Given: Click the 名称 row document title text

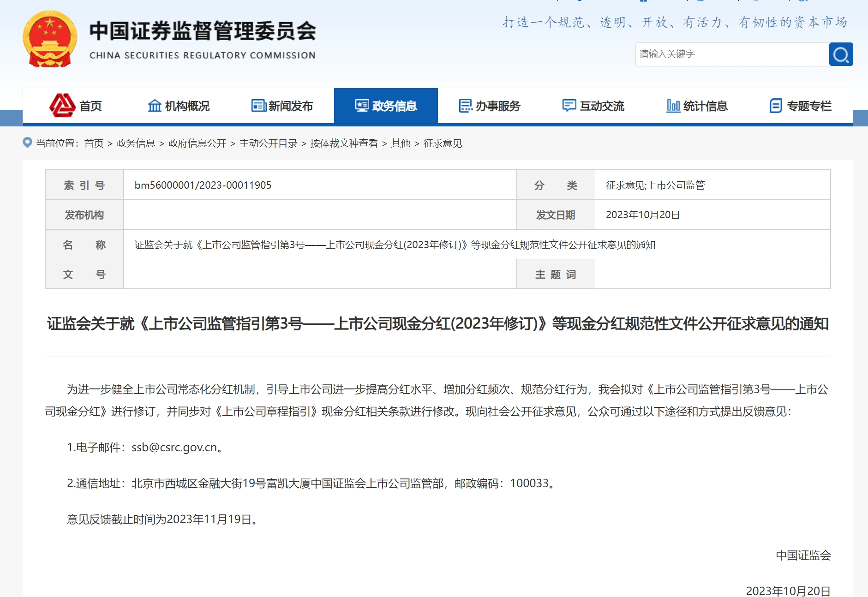Looking at the screenshot, I should tap(395, 245).
